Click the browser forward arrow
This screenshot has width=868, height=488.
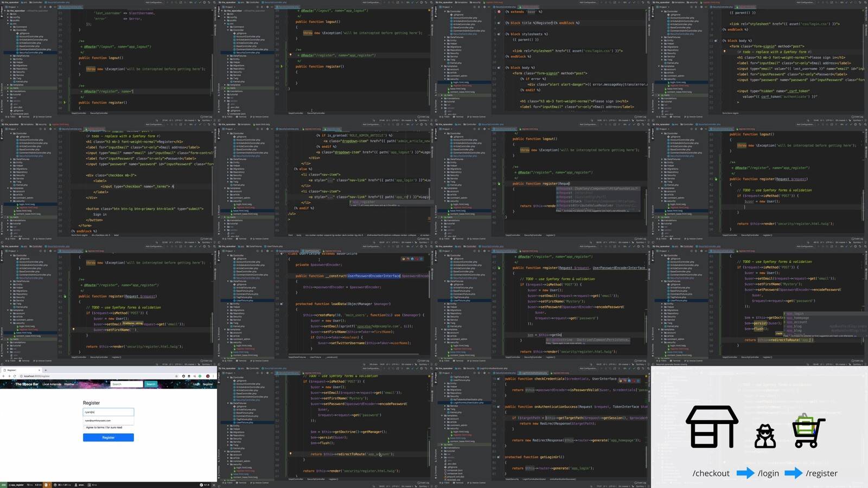point(9,376)
